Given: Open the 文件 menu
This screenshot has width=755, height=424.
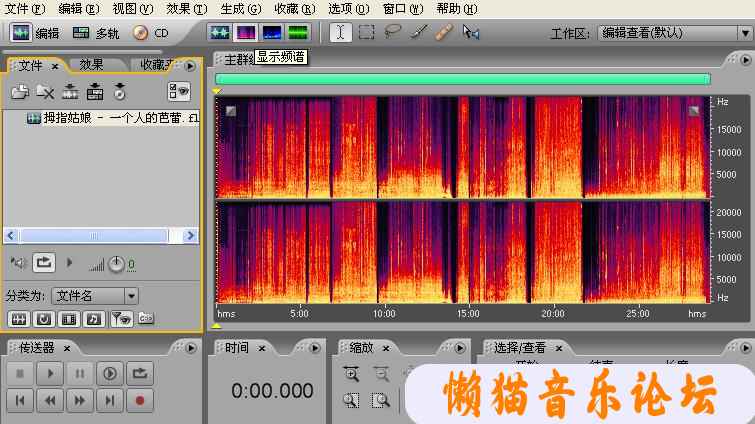Looking at the screenshot, I should pos(25,9).
